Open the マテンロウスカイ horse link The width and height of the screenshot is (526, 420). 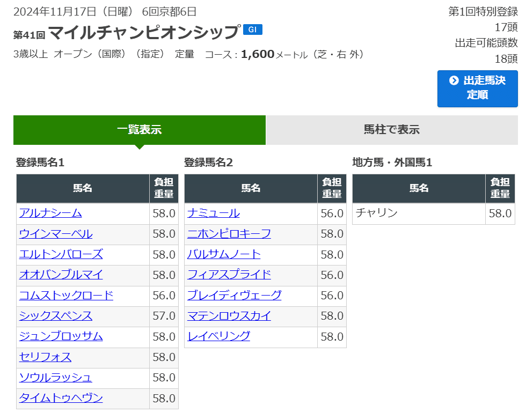pos(229,316)
